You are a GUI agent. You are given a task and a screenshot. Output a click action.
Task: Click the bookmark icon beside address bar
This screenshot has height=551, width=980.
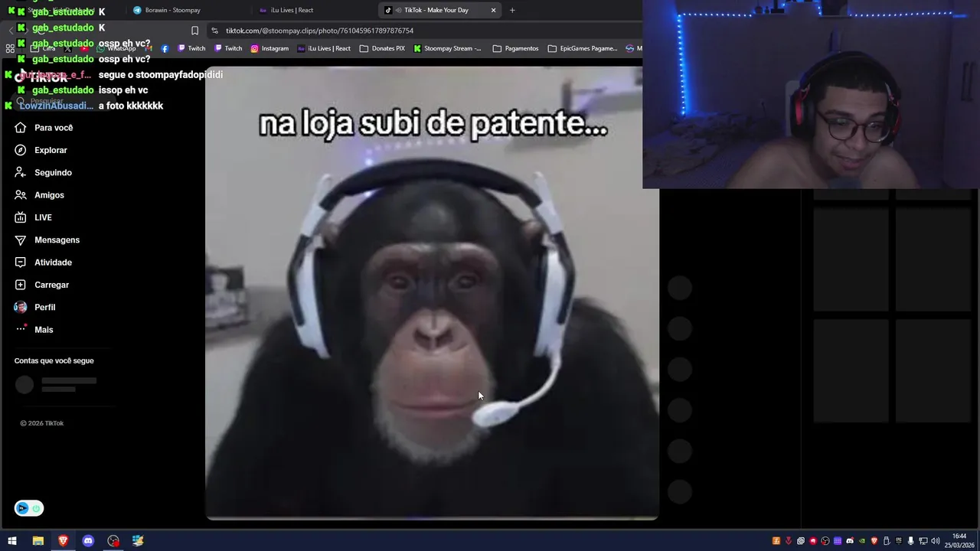(x=194, y=31)
